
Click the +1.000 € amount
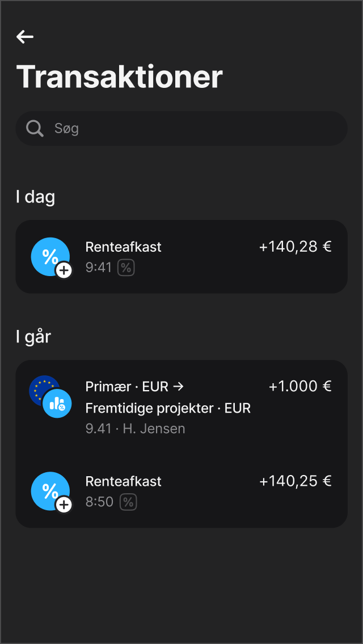[x=300, y=386]
